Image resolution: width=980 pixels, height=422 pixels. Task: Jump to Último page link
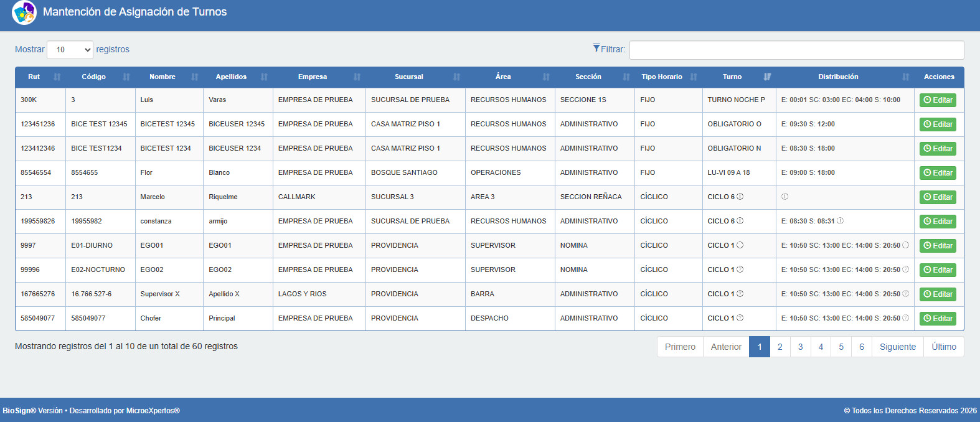(944, 347)
